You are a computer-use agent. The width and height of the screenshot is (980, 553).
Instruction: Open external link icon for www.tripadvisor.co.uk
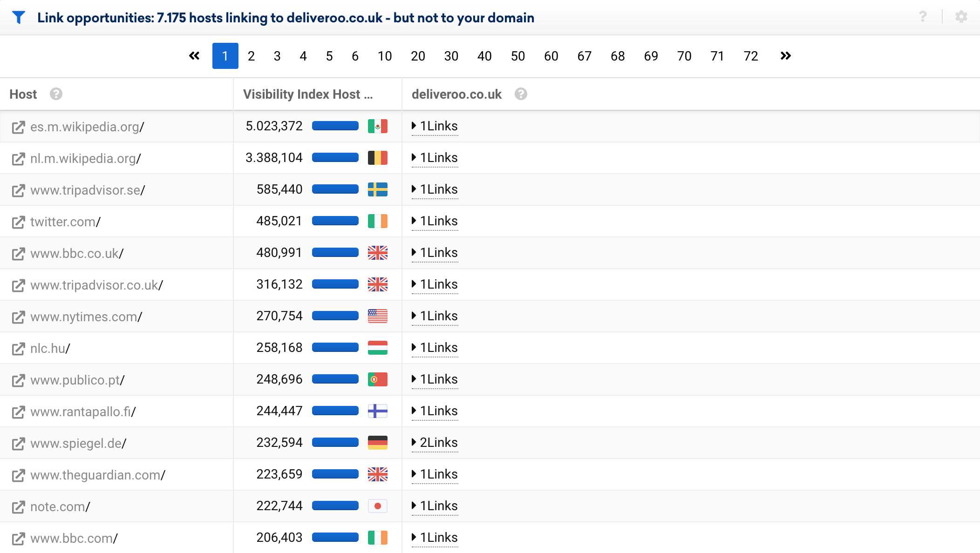point(18,285)
